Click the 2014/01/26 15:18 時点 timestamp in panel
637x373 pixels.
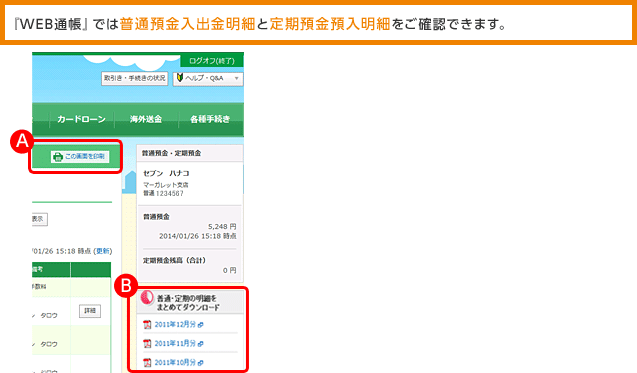point(197,236)
